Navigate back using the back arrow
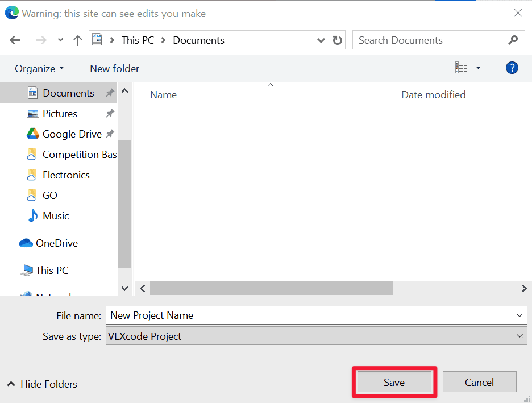The width and height of the screenshot is (532, 403). pyautogui.click(x=15, y=40)
